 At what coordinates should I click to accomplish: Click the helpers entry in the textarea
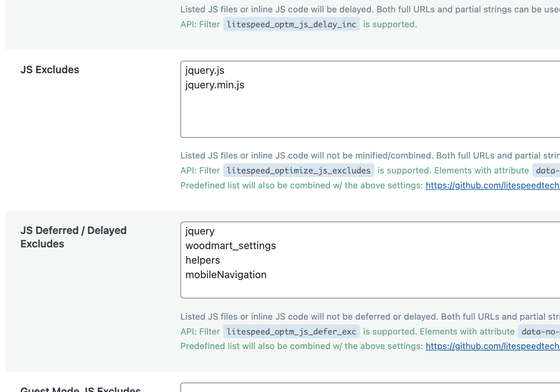click(203, 260)
